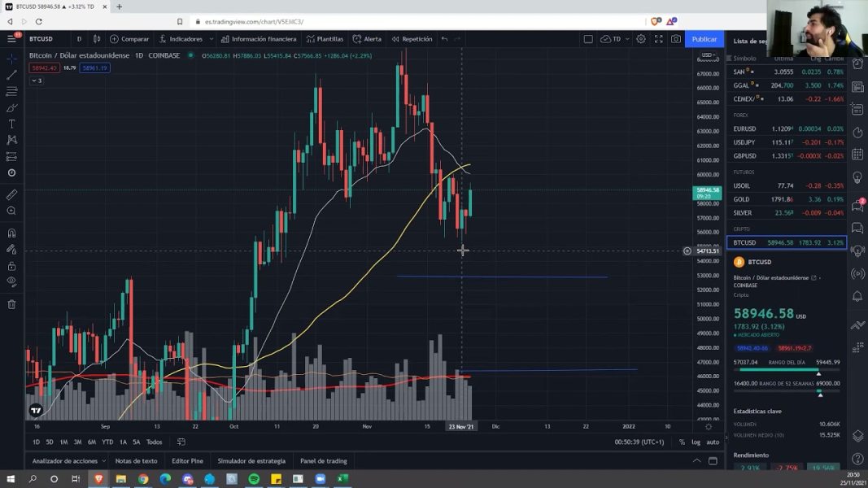Open the Analizador de acciones tab

[65, 461]
